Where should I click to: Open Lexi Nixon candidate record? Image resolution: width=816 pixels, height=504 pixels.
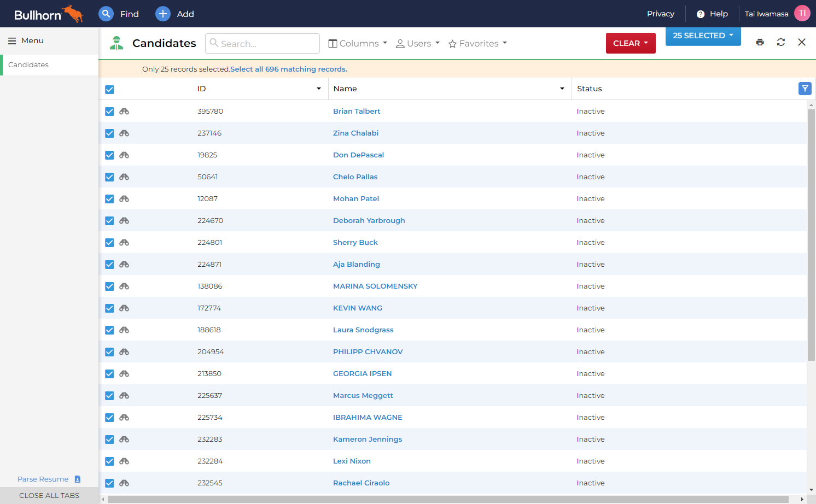click(x=352, y=461)
